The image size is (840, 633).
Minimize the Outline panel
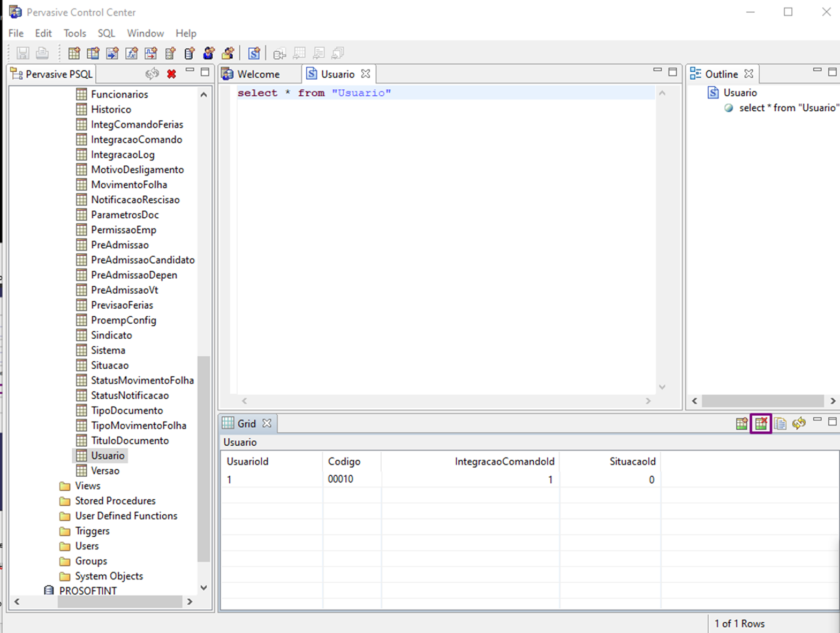(817, 70)
